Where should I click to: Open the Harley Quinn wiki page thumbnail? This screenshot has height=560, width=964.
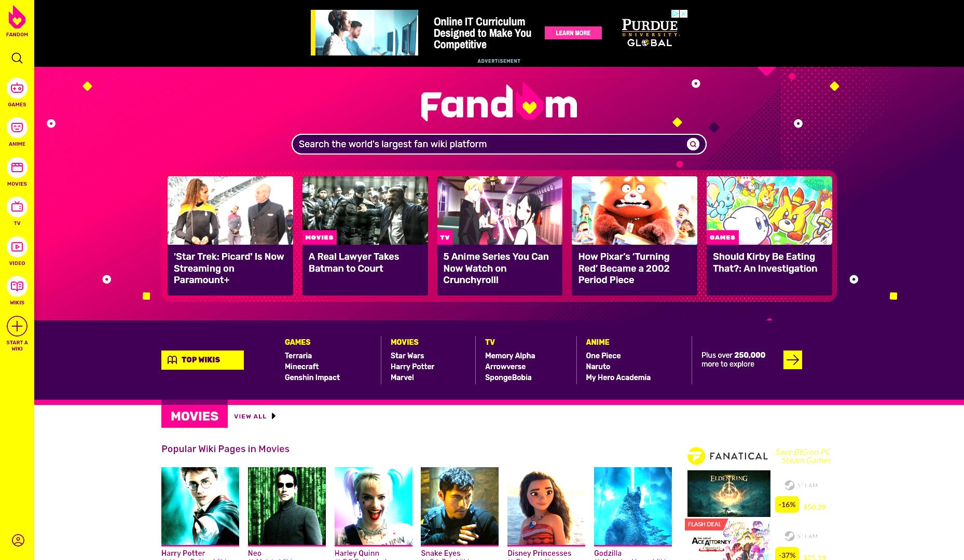pos(373,506)
